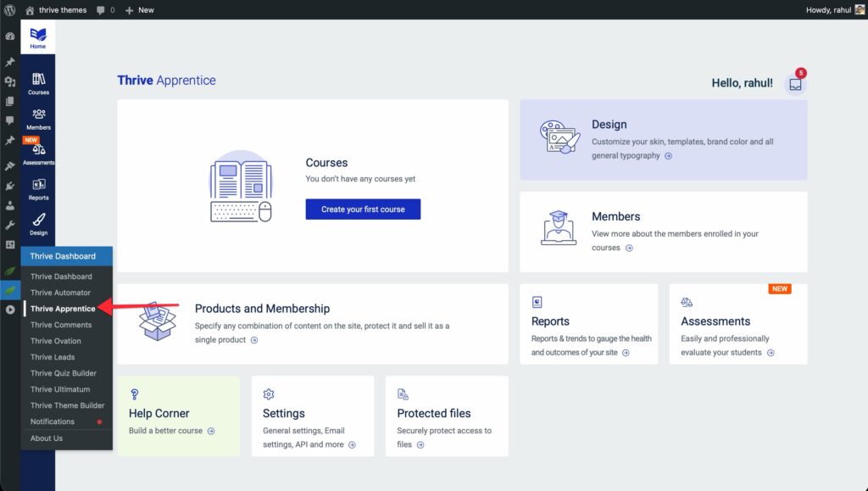Click the comments bubble in admin bar
Screen dimensions: 868x491
[105, 10]
